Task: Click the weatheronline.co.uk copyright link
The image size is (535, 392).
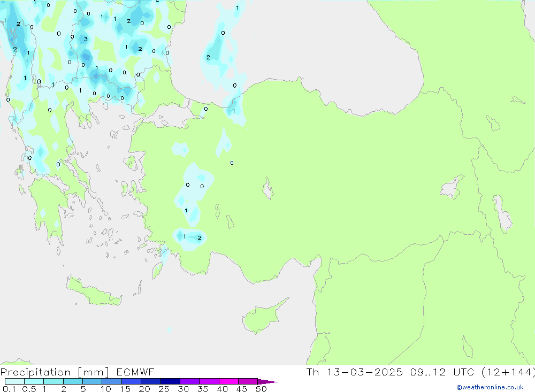Action: [490, 387]
